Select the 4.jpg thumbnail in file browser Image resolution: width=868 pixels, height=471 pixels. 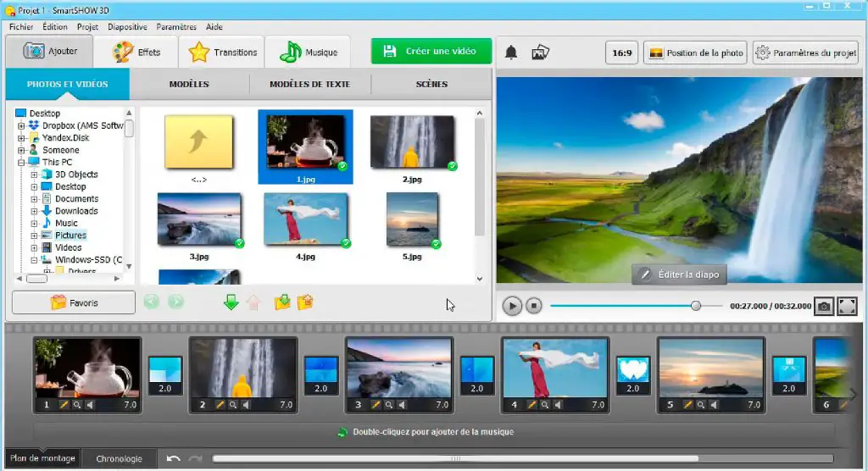point(305,220)
